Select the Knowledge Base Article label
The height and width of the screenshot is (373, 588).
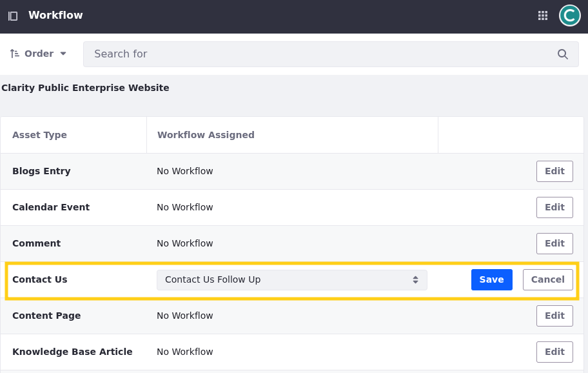[x=72, y=352]
